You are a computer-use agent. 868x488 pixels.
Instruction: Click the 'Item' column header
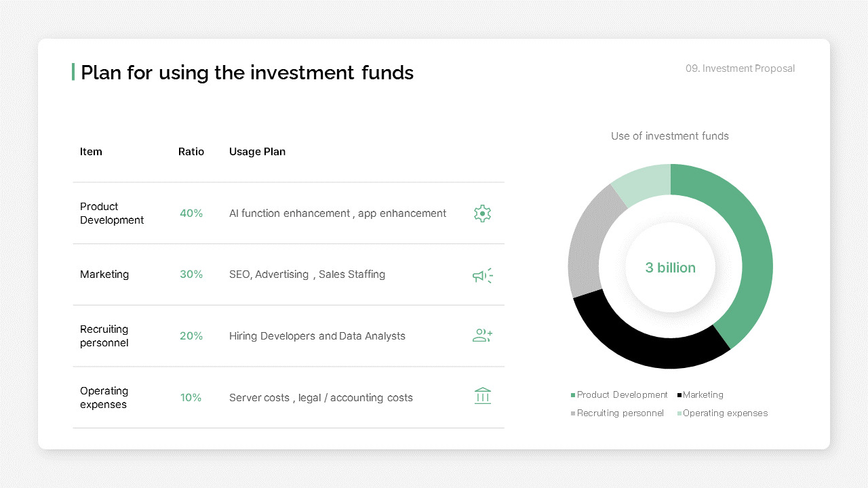tap(91, 152)
